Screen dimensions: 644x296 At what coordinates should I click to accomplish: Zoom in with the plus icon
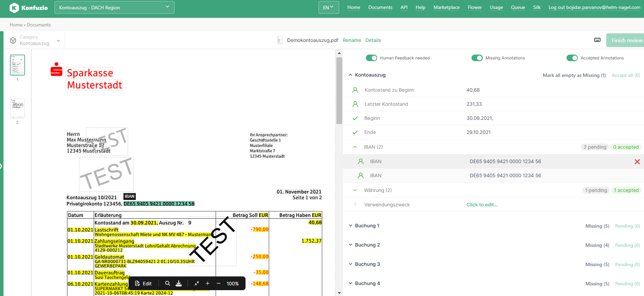tap(207, 284)
